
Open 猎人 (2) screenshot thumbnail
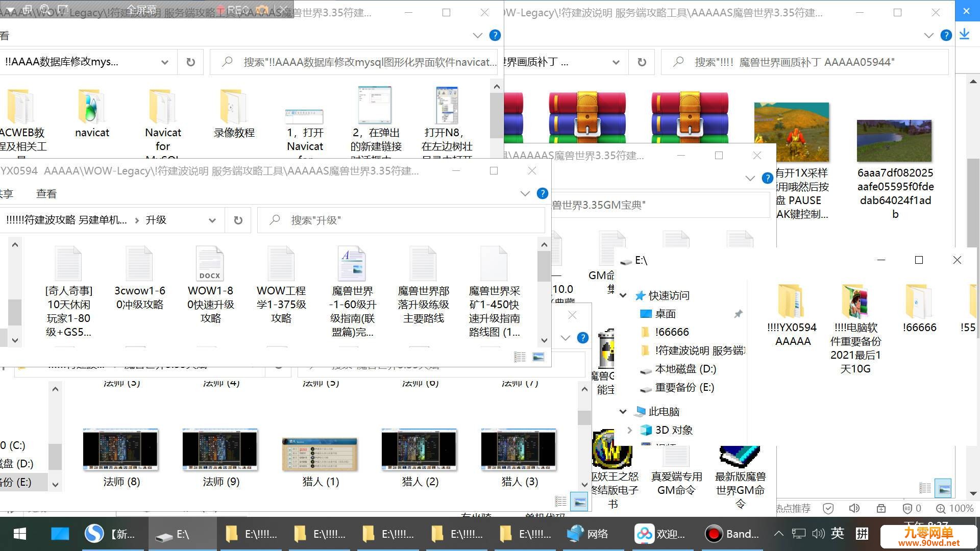pyautogui.click(x=419, y=450)
